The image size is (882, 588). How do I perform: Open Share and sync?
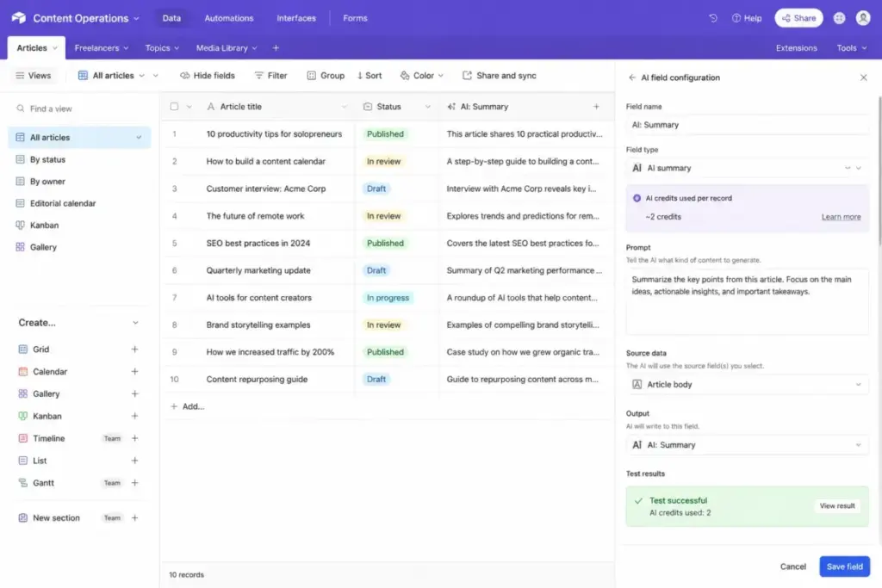tap(499, 75)
